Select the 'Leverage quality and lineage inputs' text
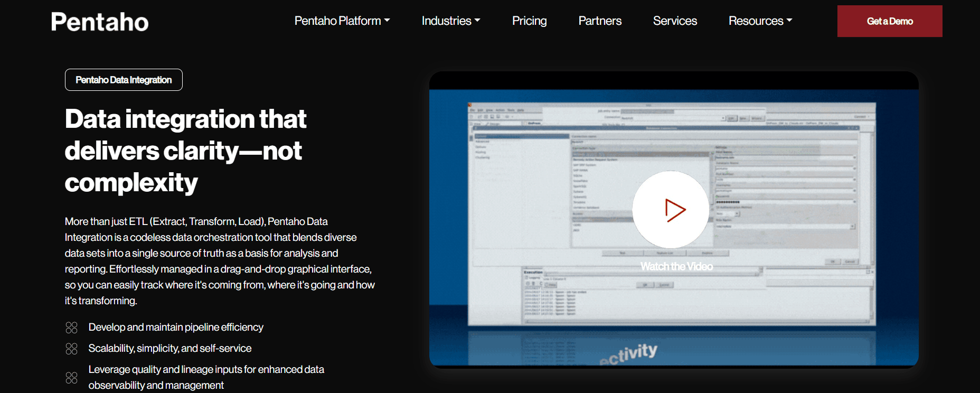980x393 pixels. [206, 377]
